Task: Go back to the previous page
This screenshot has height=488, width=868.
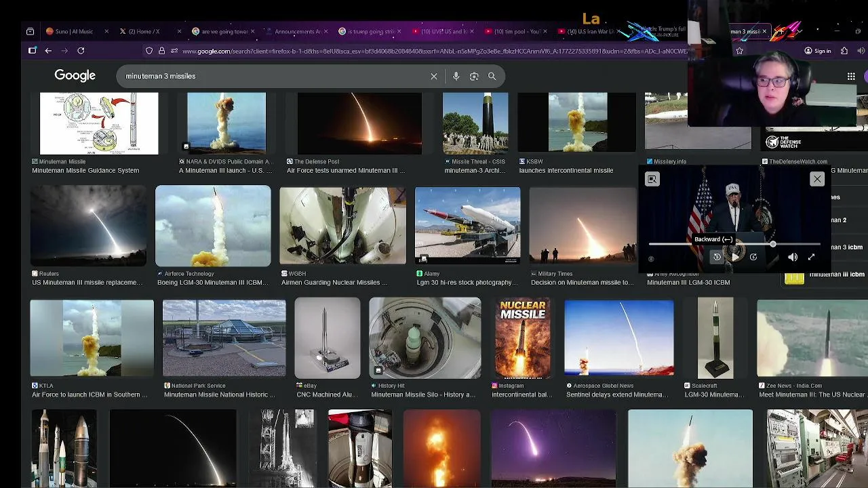Action: 48,51
